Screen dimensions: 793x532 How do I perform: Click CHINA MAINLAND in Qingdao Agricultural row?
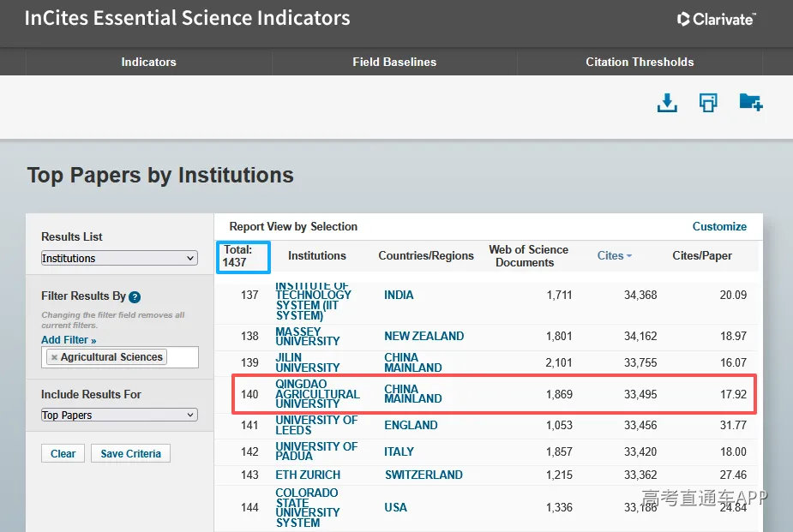point(412,394)
